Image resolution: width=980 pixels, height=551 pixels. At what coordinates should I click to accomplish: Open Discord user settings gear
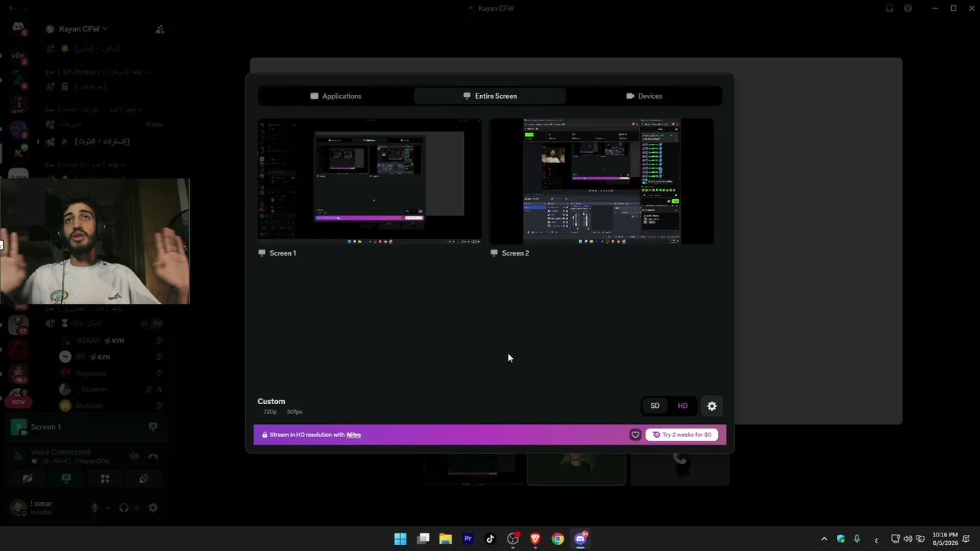[x=153, y=507]
